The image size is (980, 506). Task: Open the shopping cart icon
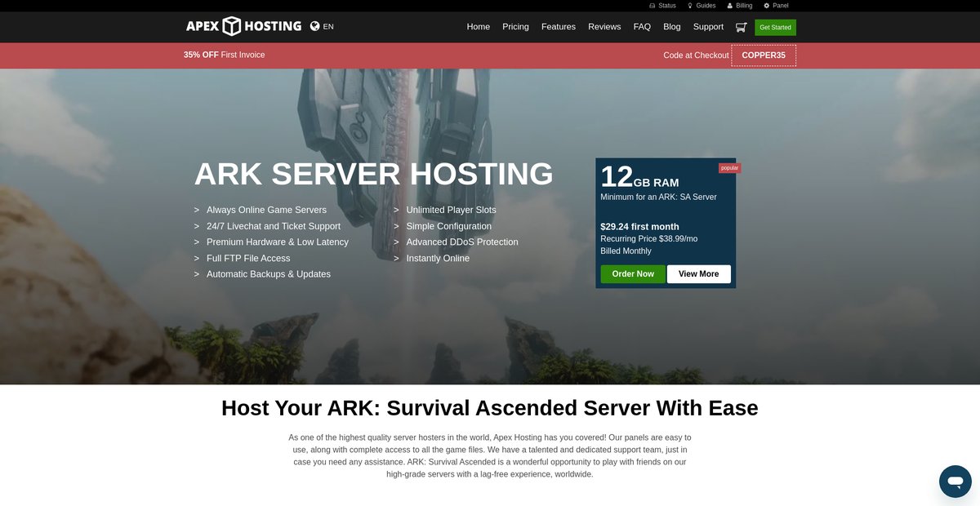click(741, 27)
